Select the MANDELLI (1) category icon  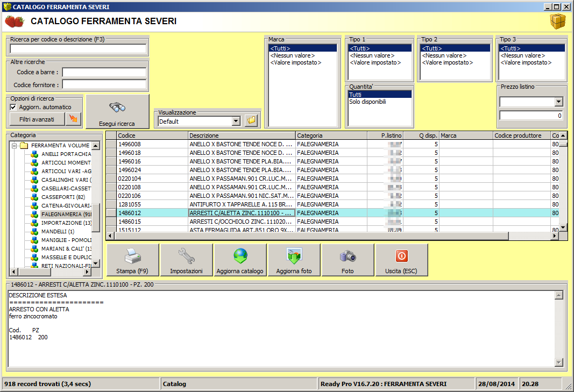tap(34, 231)
